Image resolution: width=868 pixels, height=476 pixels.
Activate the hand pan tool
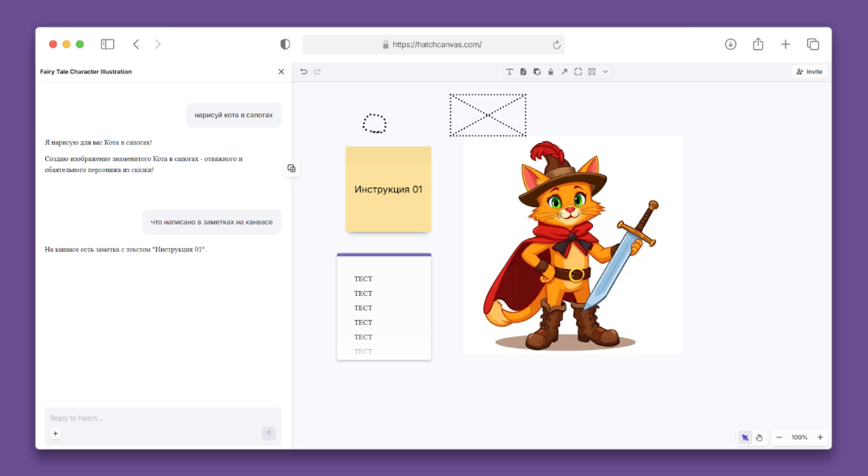[x=759, y=437]
